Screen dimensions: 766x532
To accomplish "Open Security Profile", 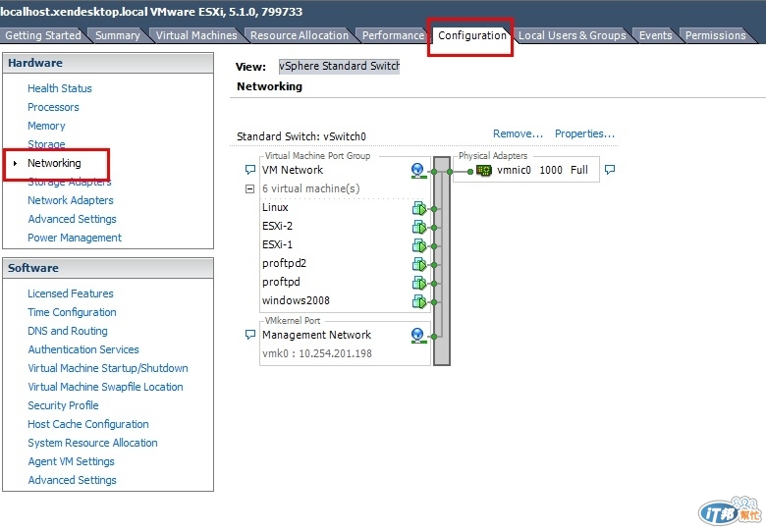I will (x=63, y=405).
